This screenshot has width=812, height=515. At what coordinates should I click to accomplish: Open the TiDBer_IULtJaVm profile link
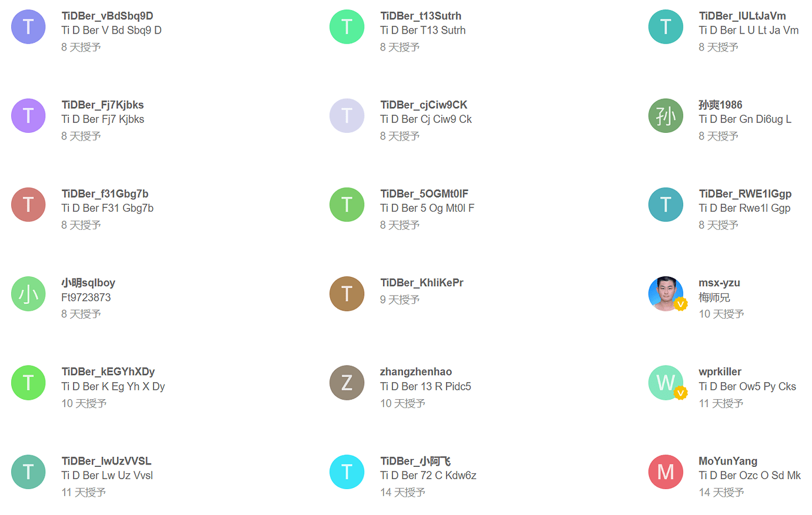[742, 16]
